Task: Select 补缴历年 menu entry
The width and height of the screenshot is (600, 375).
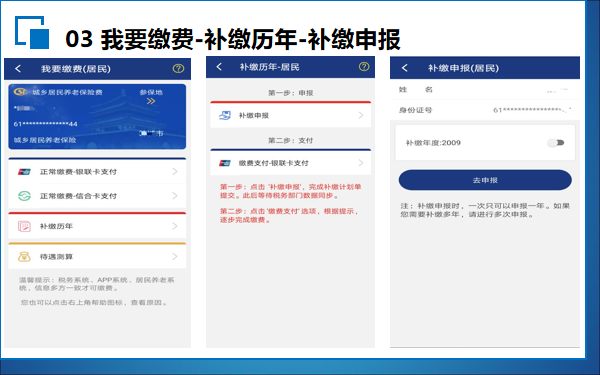Action: pos(97,226)
